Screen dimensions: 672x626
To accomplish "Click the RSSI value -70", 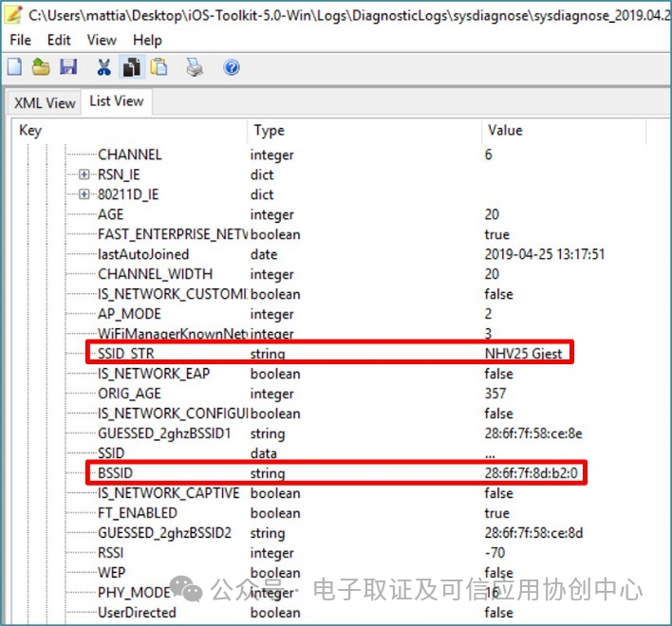I will click(x=495, y=553).
